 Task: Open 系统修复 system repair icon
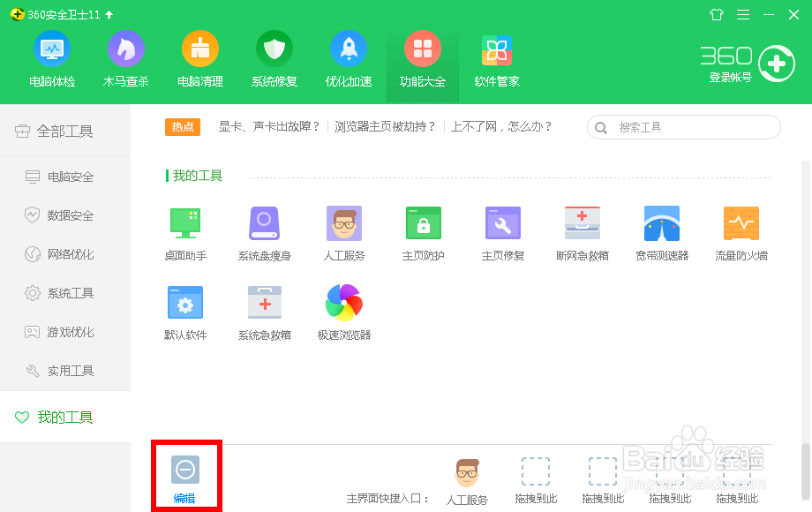pyautogui.click(x=274, y=49)
